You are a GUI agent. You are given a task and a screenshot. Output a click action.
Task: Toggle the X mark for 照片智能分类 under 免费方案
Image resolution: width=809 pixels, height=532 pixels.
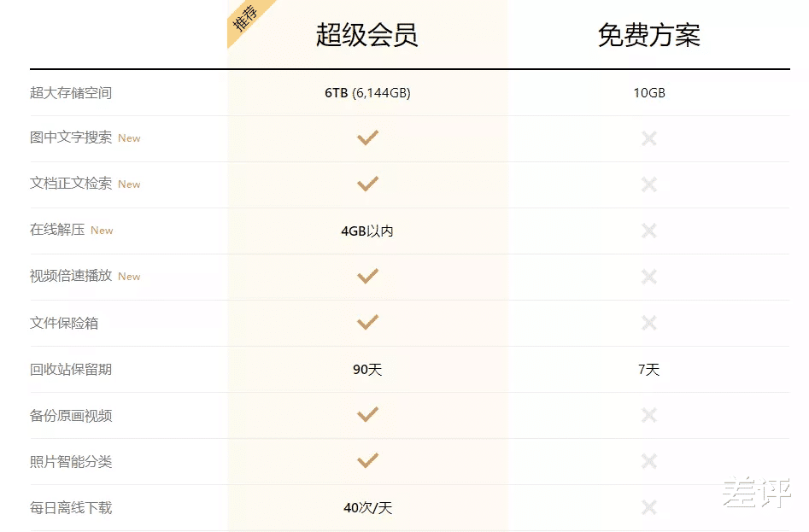click(x=648, y=460)
